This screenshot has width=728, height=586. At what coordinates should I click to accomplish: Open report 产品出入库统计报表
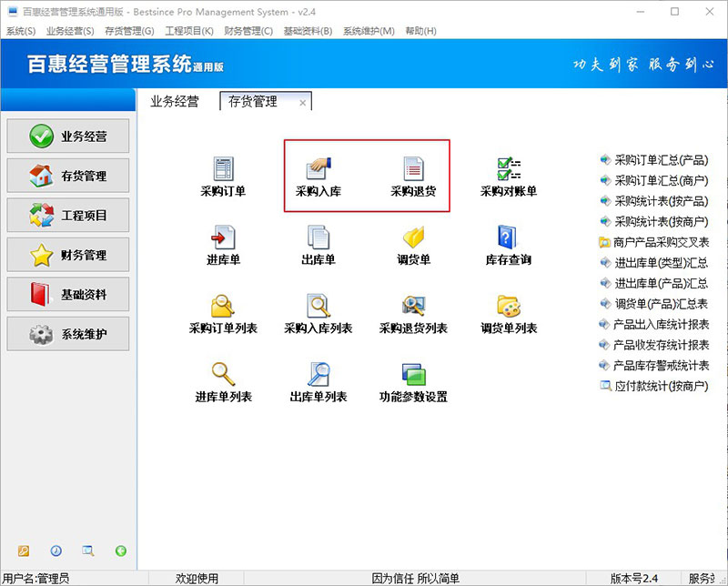pyautogui.click(x=654, y=325)
